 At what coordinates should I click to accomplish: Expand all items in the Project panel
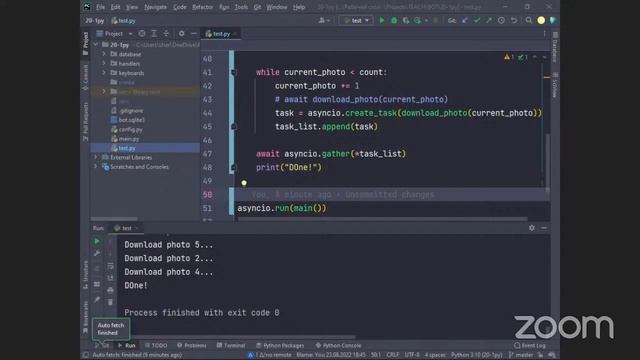point(154,33)
